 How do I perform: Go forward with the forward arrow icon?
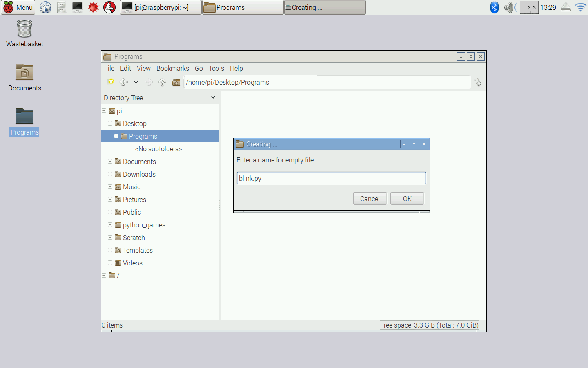coord(149,82)
